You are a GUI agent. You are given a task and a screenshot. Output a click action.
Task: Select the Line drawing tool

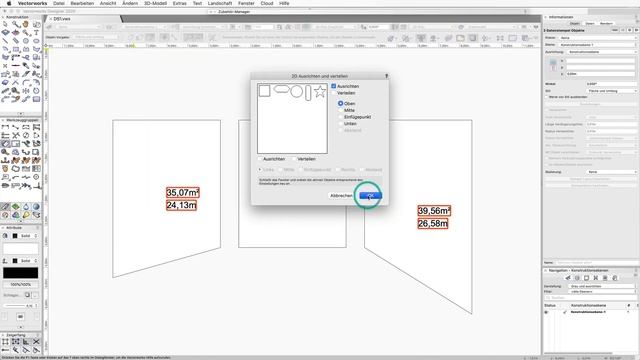point(5,41)
